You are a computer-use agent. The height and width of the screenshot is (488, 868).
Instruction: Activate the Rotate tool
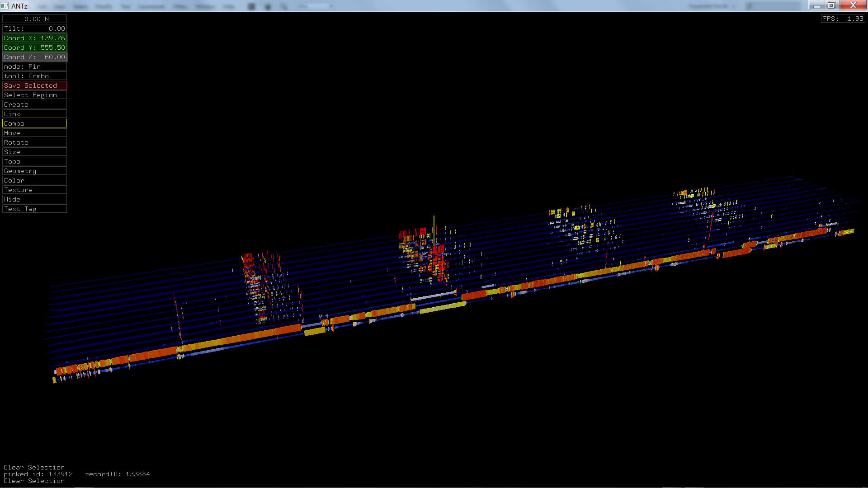(34, 142)
